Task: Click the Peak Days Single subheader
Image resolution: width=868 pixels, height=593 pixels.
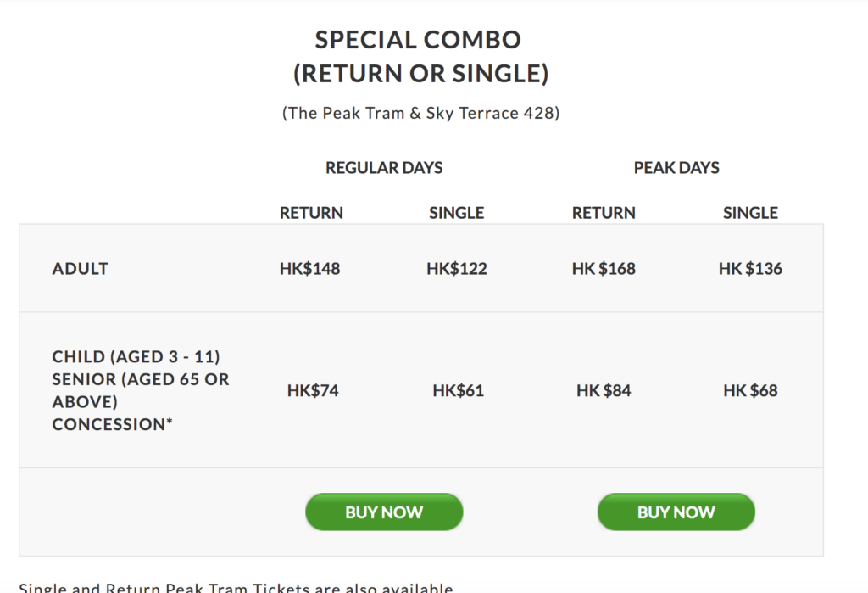Action: 751,213
